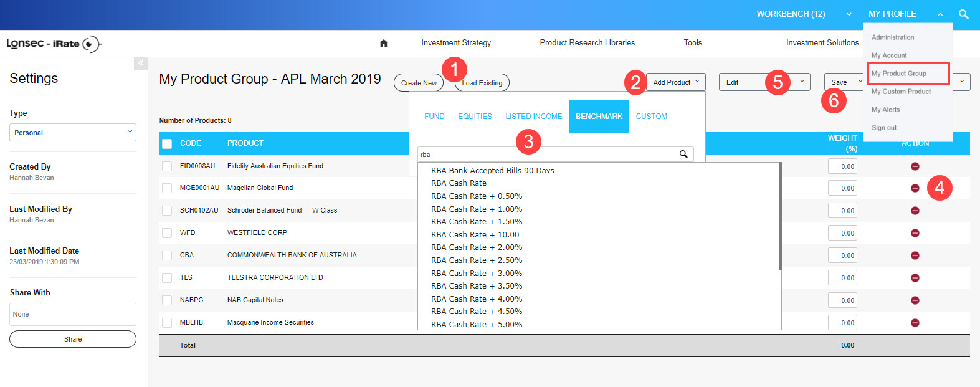Check the MBLHB row checkbox

pyautogui.click(x=167, y=323)
